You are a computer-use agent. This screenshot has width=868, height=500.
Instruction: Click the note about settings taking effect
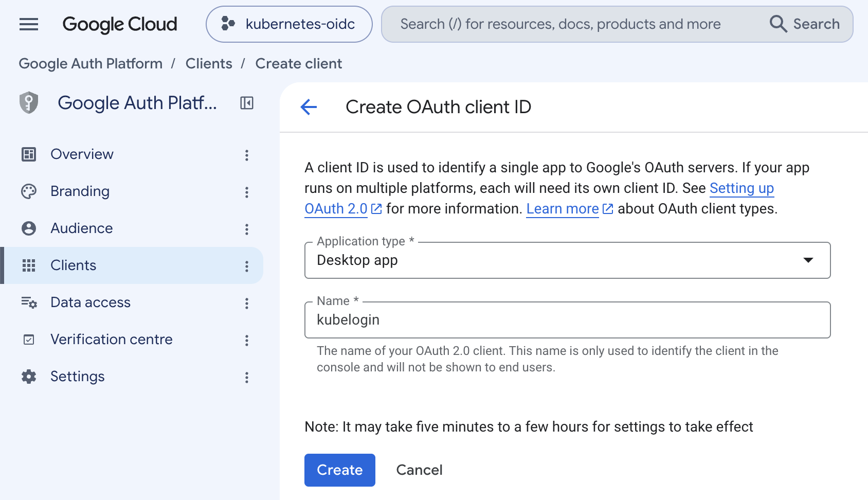[x=529, y=427]
